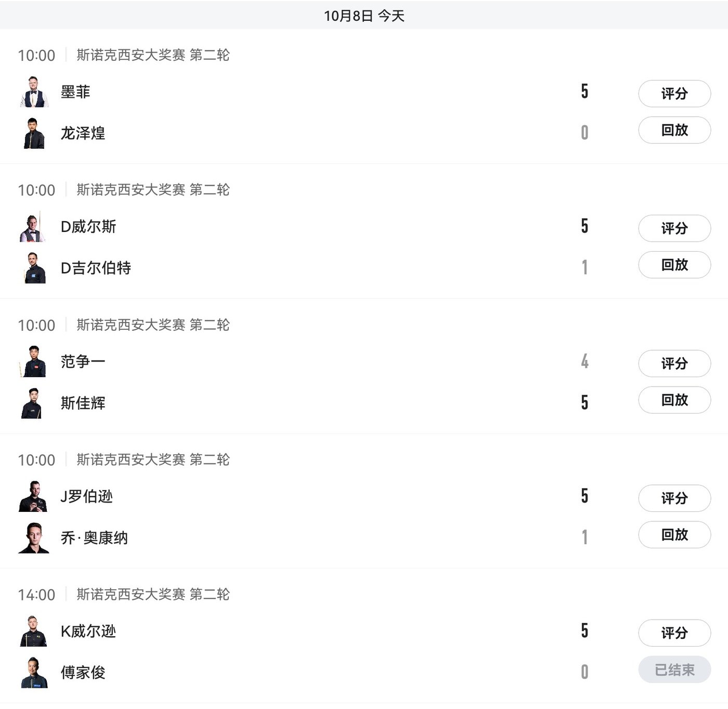Rate the D威尔斯 vs D吉尔伯特 match
The height and width of the screenshot is (709, 728).
click(x=674, y=228)
